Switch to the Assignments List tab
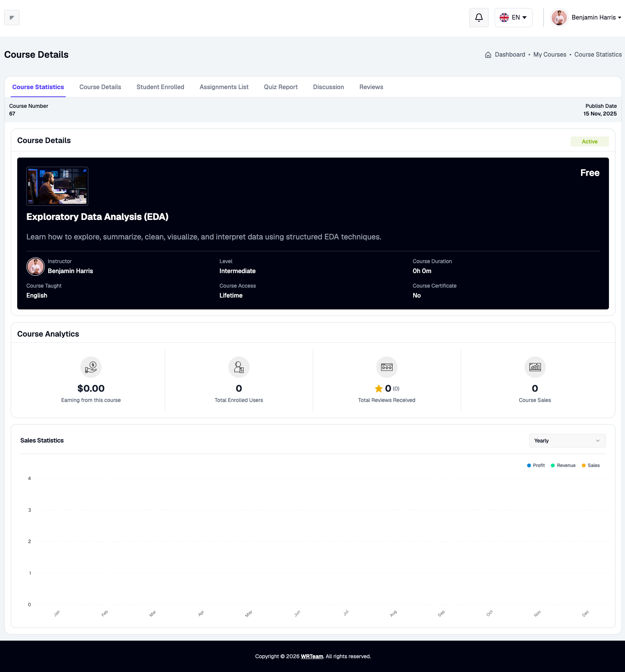This screenshot has height=672, width=625. [224, 87]
